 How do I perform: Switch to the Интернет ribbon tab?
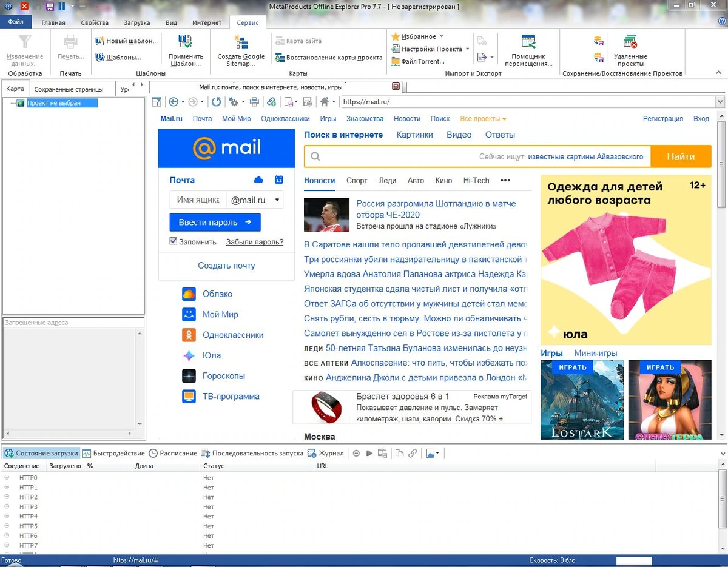pos(207,23)
